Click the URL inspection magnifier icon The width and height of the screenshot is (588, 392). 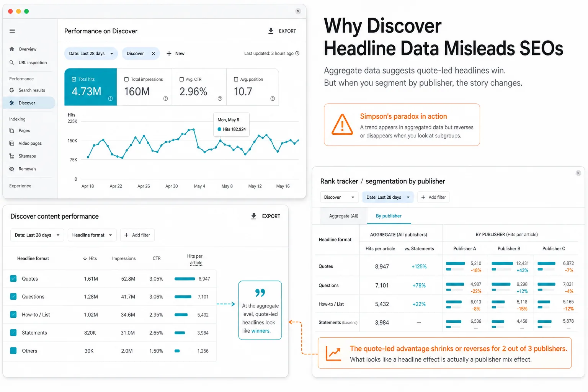pos(12,62)
